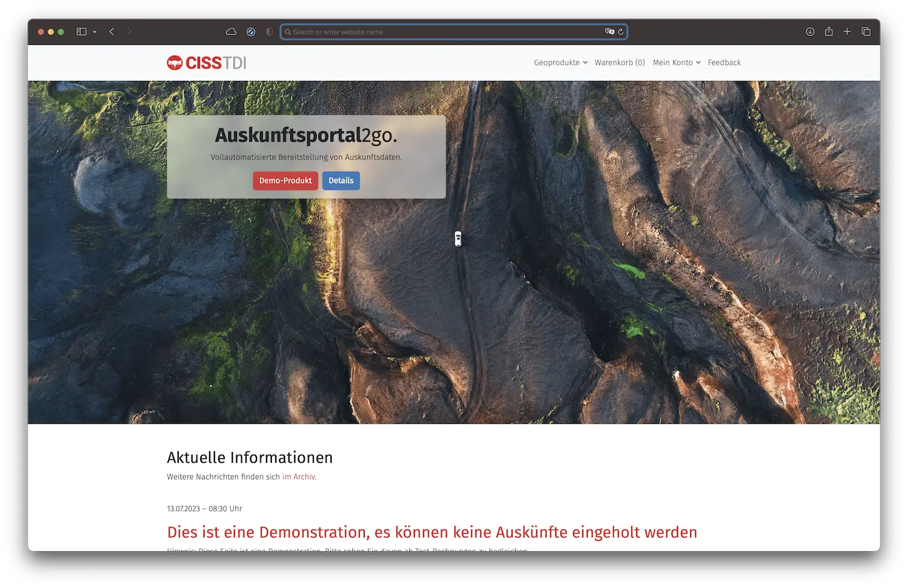Click the iCloud tabs icon
Screen dimensions: 908x588
[x=231, y=32]
